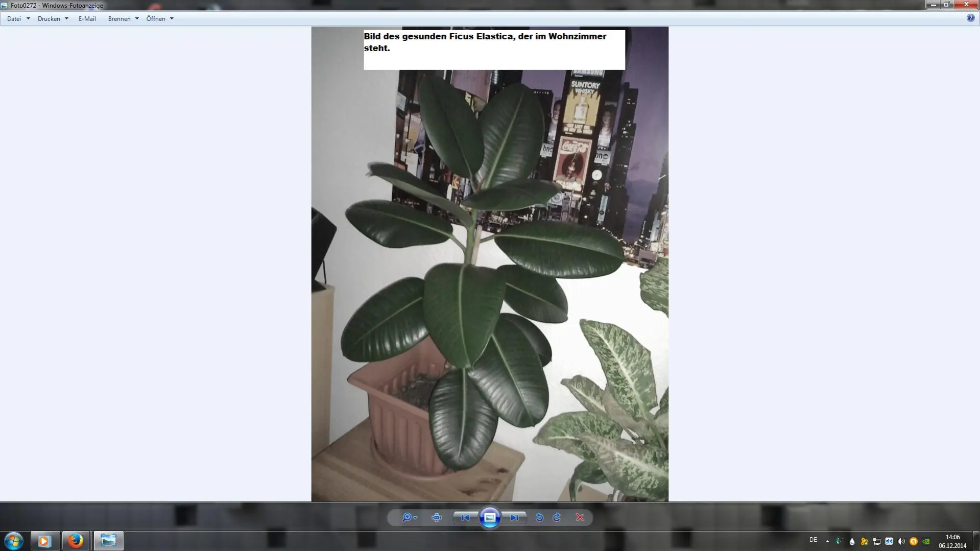Go to the previous photo
The height and width of the screenshot is (551, 980).
coord(465,517)
